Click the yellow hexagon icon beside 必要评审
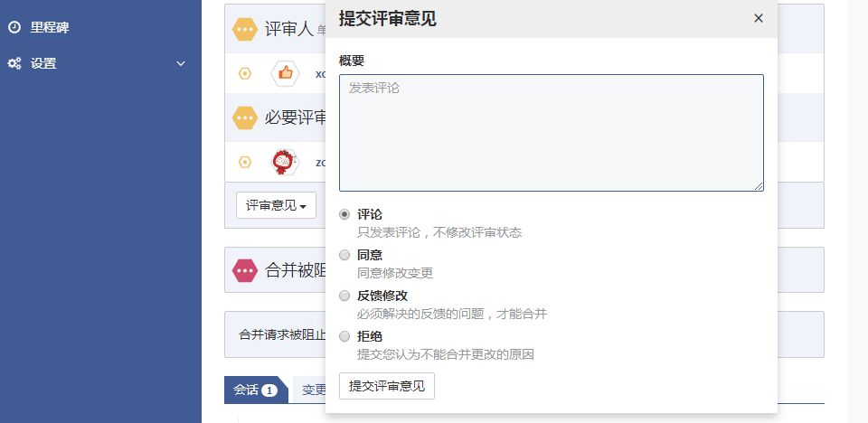Viewport: 868px width, 423px height. point(245,117)
